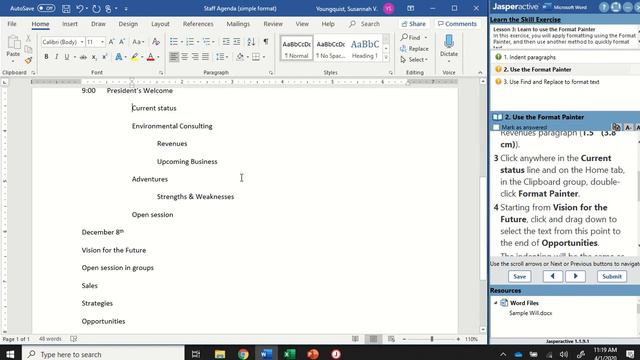Toggle Show/Hide paragraph marks

pos(266,42)
